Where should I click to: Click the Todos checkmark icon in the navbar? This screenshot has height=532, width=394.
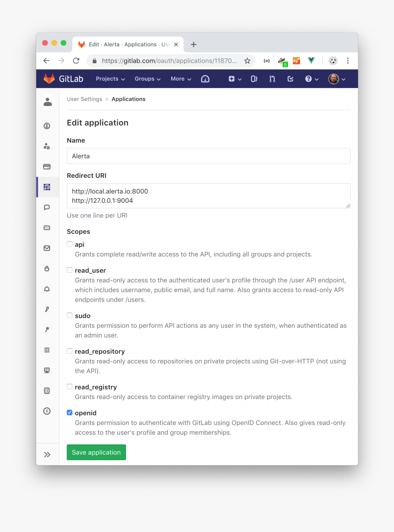pyautogui.click(x=290, y=79)
